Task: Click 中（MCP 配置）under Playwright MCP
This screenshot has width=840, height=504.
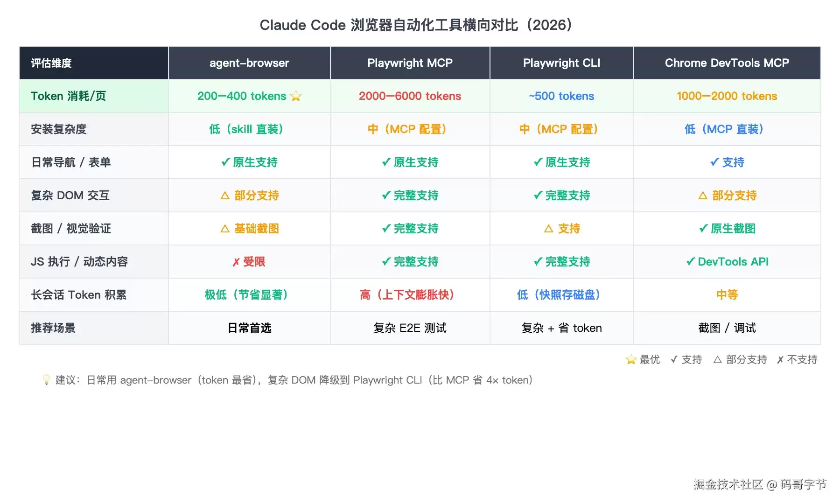Action: [410, 129]
